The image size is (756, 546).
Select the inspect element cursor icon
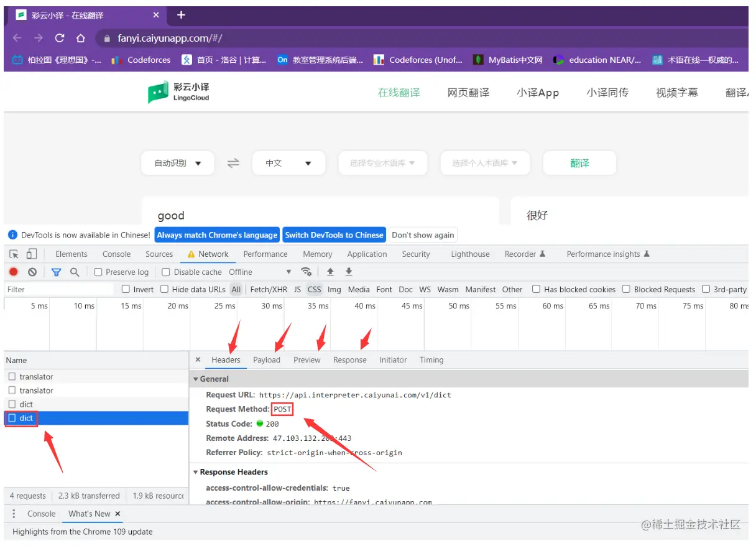pos(14,254)
